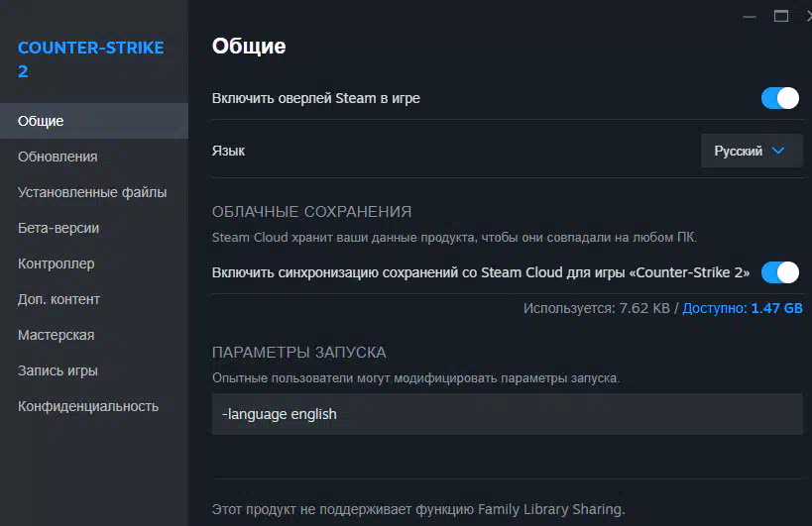Image resolution: width=812 pixels, height=526 pixels.
Task: Click the Общие page heading
Action: tap(249, 46)
